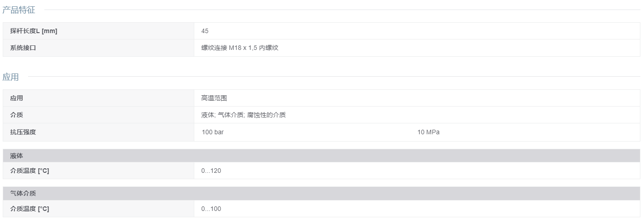
Task: Click the 0...120 temperature value
Action: (x=211, y=171)
